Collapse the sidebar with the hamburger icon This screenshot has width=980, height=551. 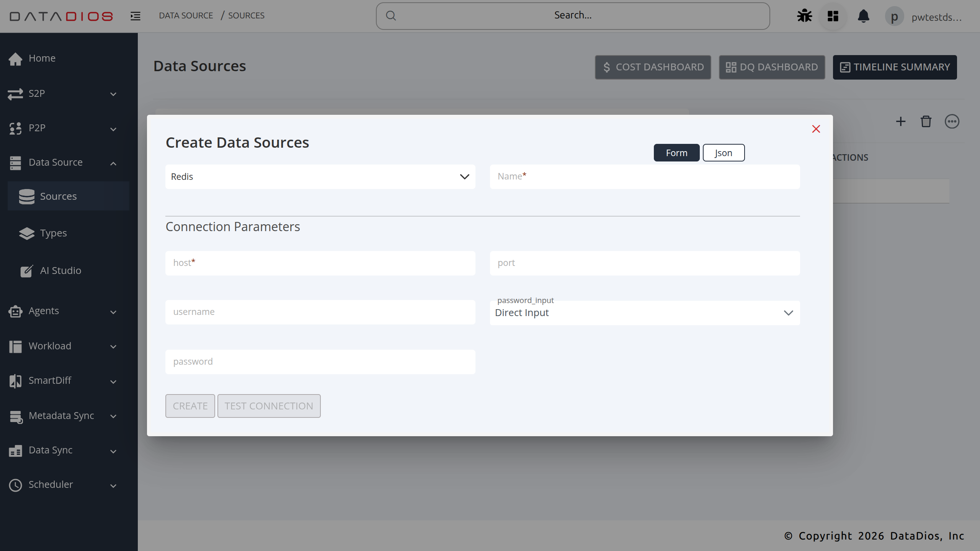tap(135, 16)
